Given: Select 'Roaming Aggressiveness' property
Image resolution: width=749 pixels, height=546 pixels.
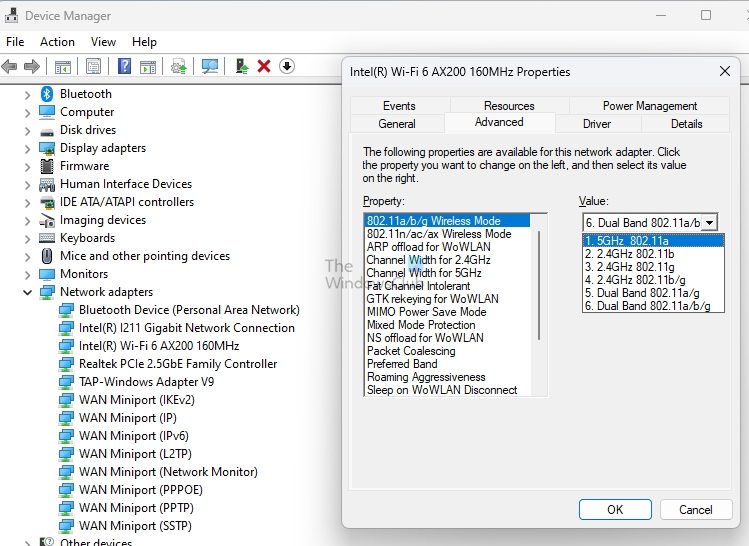Looking at the screenshot, I should pyautogui.click(x=448, y=377).
